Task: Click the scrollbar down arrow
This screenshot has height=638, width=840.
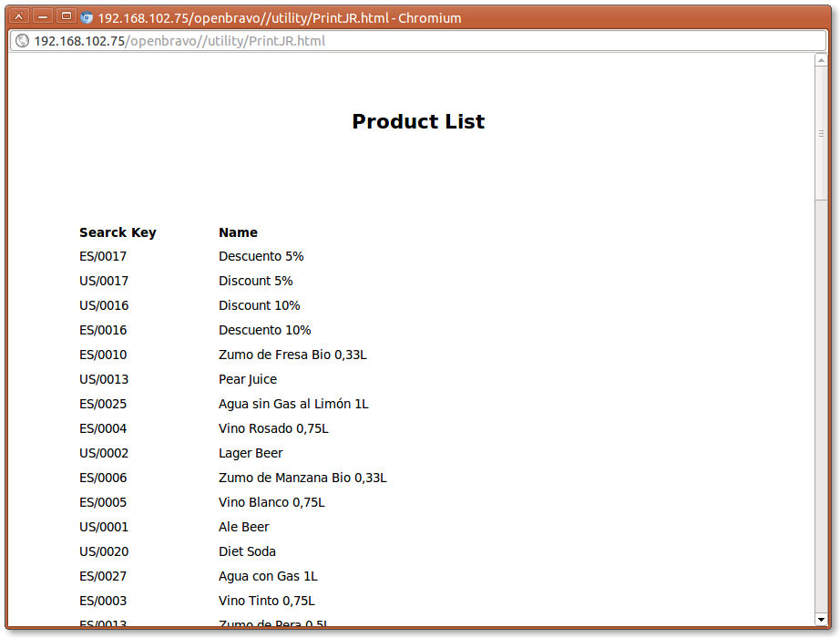Action: (820, 619)
